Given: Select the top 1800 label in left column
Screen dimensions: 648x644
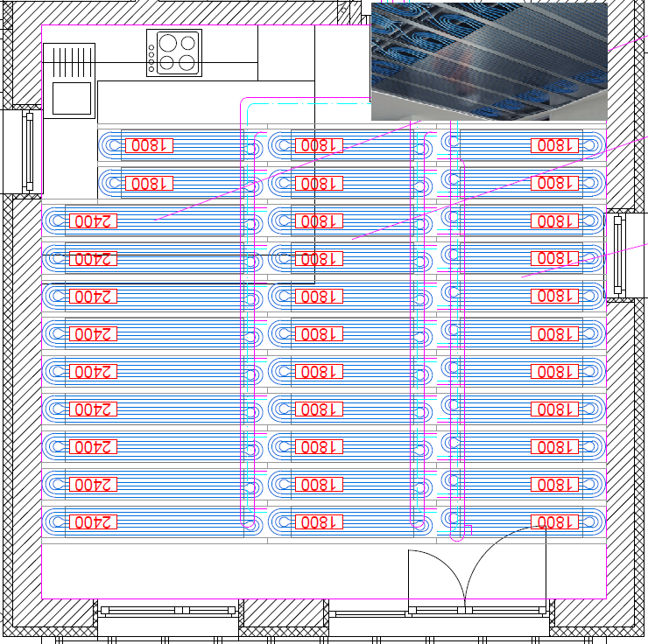Looking at the screenshot, I should 149,145.
